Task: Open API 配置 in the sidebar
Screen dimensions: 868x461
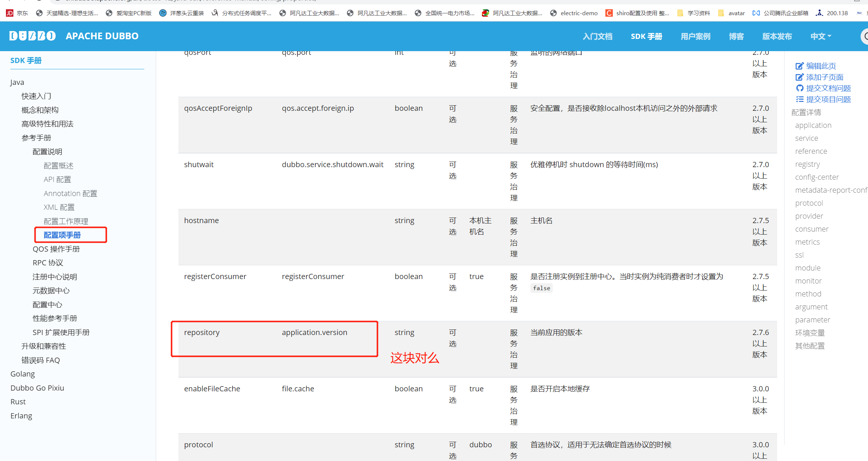Action: [x=57, y=179]
